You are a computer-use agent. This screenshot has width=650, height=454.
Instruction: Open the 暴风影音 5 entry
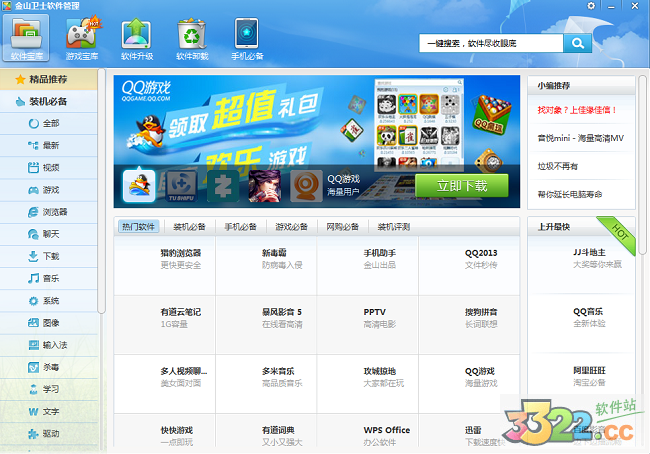[x=266, y=325]
